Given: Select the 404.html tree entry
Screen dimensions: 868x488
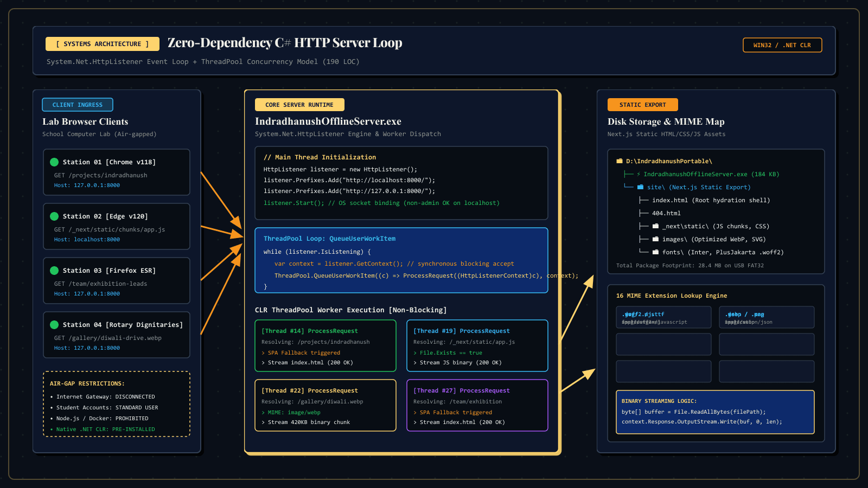Looking at the screenshot, I should tap(666, 213).
